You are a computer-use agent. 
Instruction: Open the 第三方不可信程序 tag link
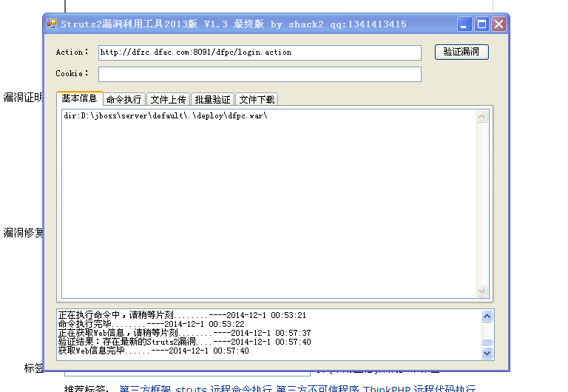pyautogui.click(x=318, y=388)
